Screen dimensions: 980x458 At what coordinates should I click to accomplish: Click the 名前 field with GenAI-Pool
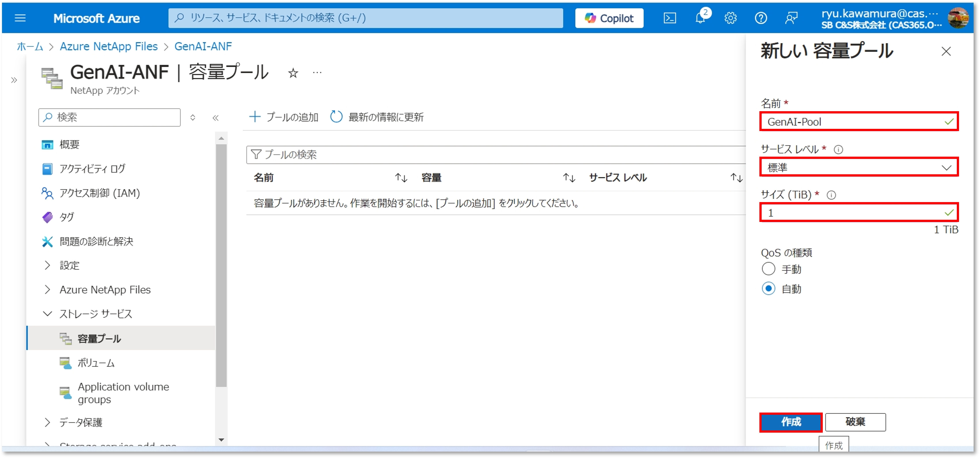[859, 122]
